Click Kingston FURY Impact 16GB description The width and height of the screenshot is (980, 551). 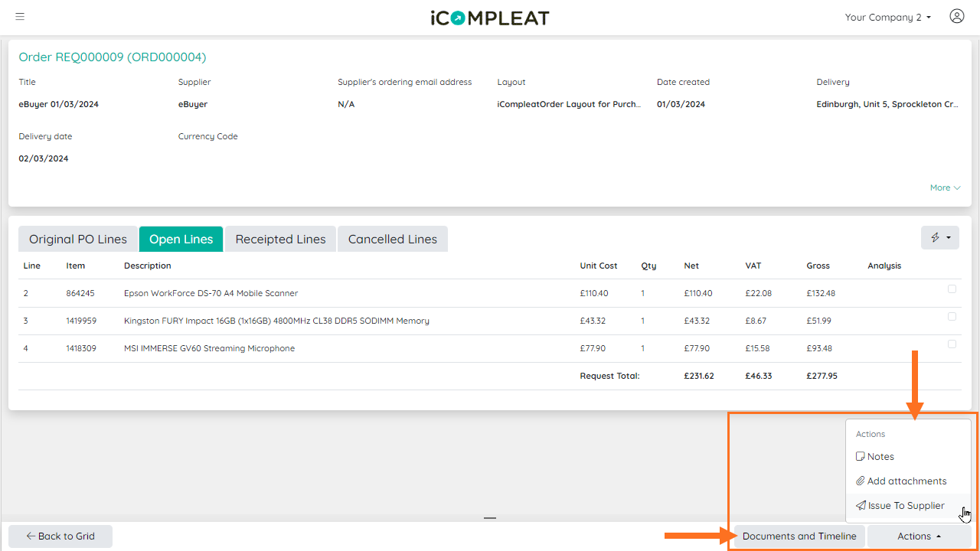coord(276,321)
